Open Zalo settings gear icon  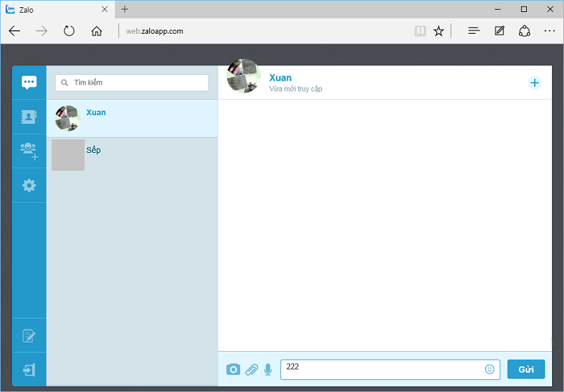coord(29,185)
